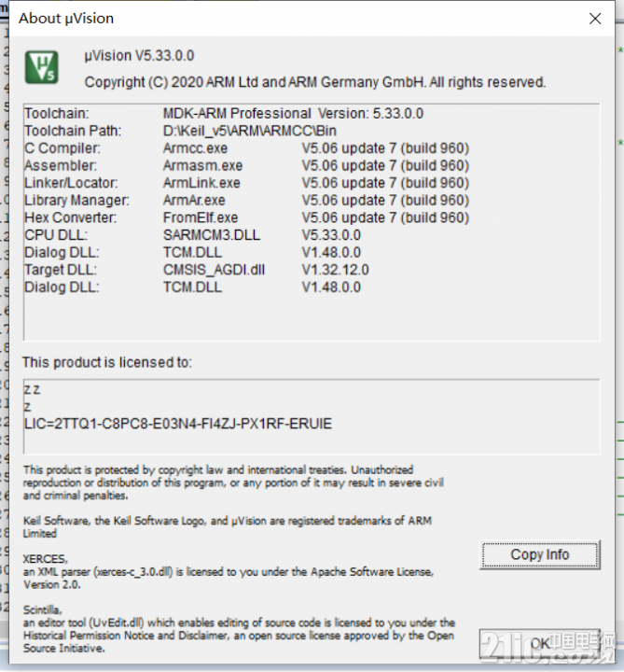Screen dimensions: 624x672
Task: Click the FromElf.exe version V5.06 update 7
Action: click(x=385, y=217)
